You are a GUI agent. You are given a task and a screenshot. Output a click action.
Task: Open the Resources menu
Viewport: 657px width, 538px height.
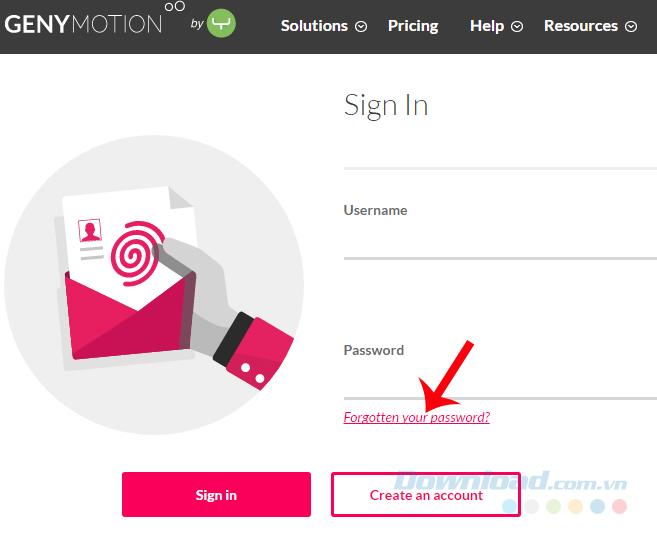(x=581, y=26)
